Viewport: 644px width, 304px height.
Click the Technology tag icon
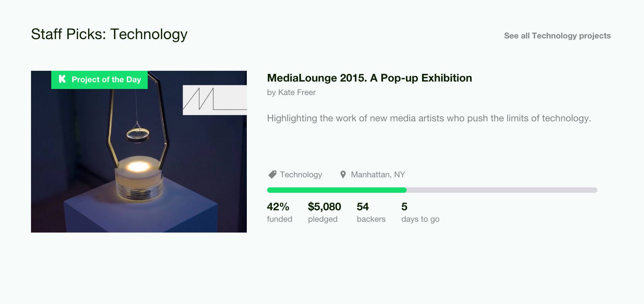(x=272, y=174)
